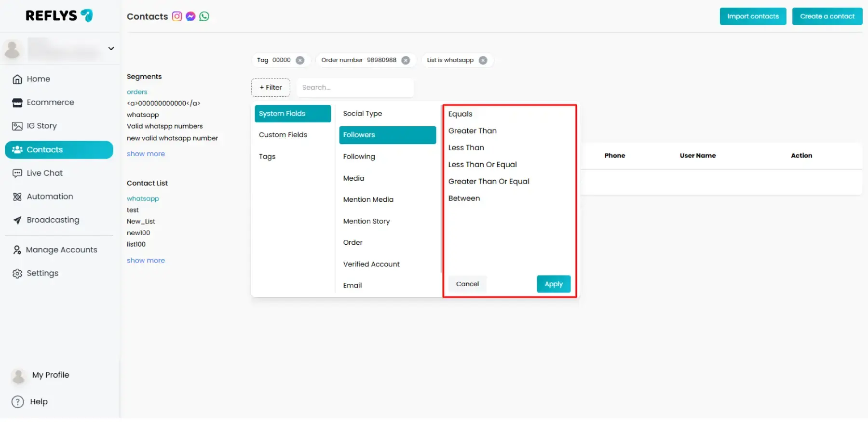Viewport: 868px width, 422px height.
Task: Select the Custom Fields category
Action: tap(283, 135)
